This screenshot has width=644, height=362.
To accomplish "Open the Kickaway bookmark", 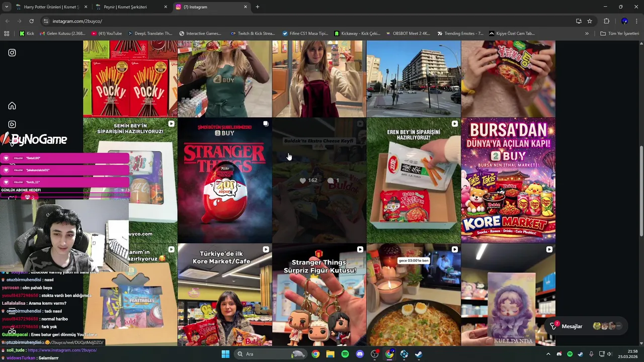I will (x=357, y=34).
